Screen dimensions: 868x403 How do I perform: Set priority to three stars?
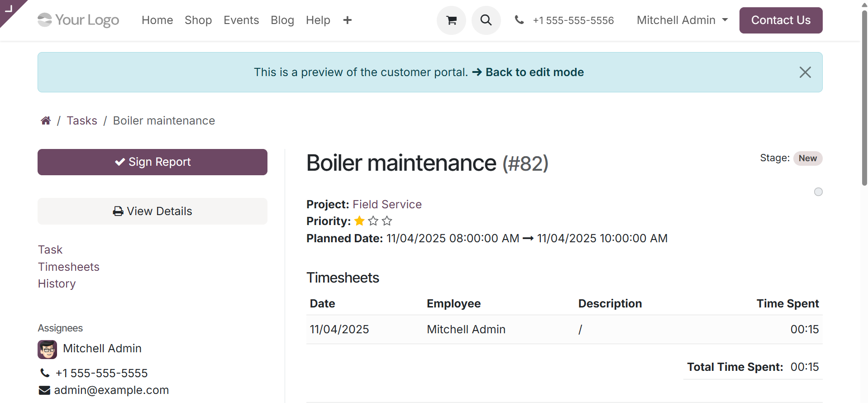tap(387, 221)
